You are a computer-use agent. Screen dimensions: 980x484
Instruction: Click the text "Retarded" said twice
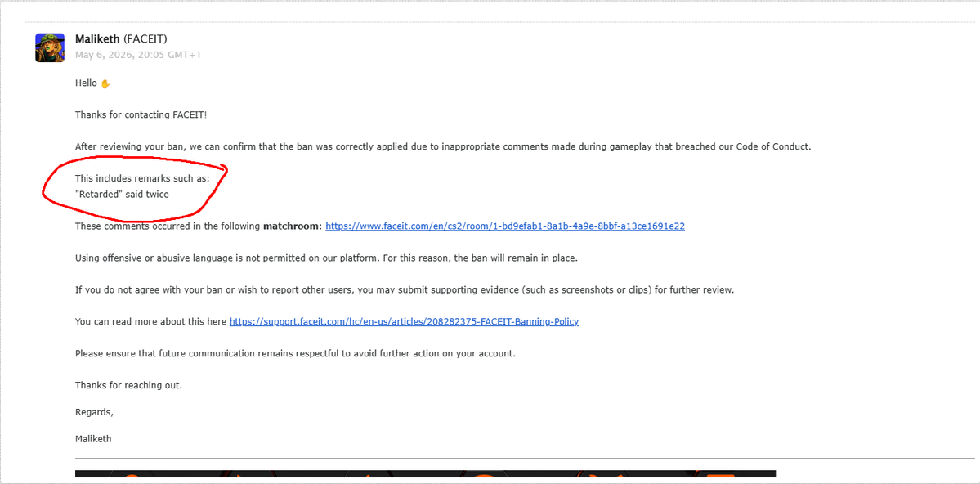(122, 195)
